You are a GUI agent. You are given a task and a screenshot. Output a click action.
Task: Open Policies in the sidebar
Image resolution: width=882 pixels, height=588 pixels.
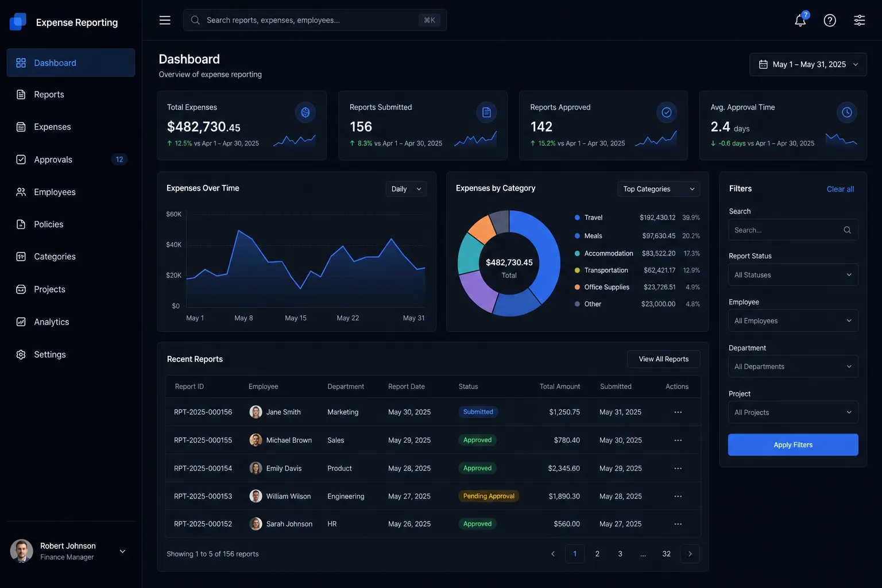coord(71,224)
